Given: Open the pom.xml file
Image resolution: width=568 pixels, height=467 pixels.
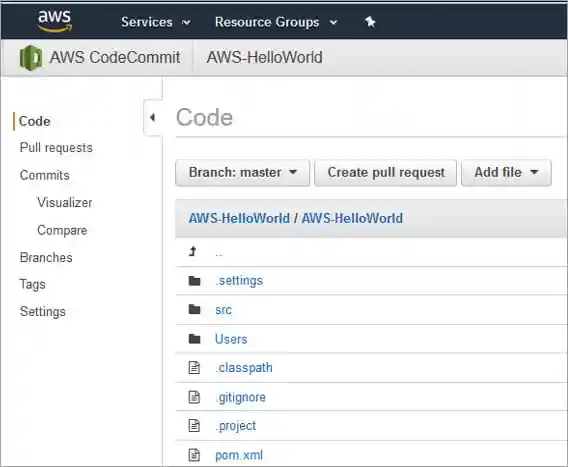Looking at the screenshot, I should pos(239,455).
